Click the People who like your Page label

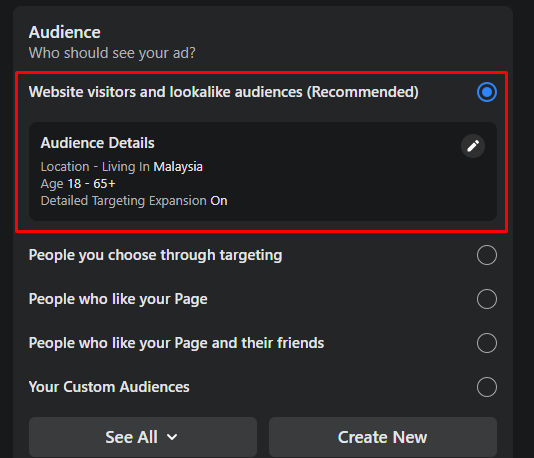pyautogui.click(x=118, y=299)
